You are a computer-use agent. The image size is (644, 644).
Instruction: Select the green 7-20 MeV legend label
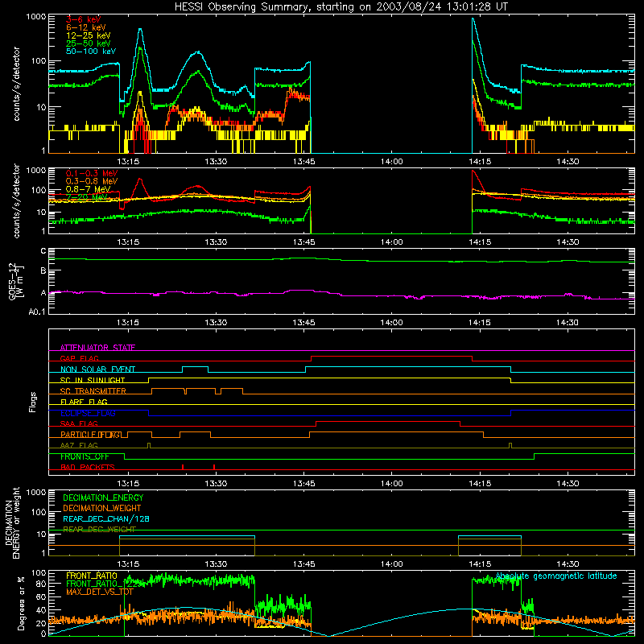coord(87,197)
